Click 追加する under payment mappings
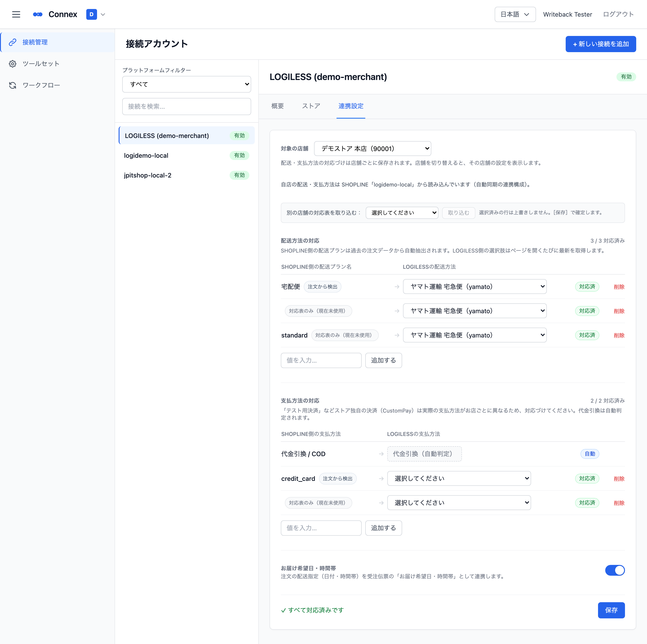The height and width of the screenshot is (644, 647). tap(383, 528)
